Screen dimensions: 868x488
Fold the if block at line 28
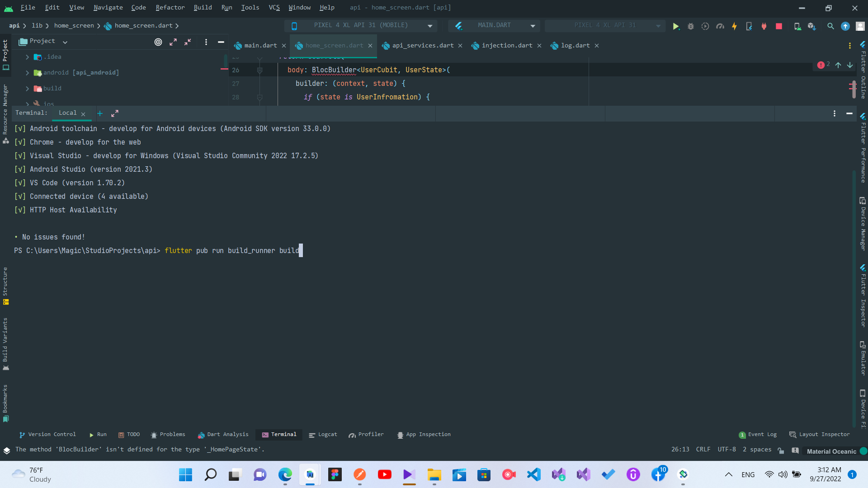click(x=259, y=97)
